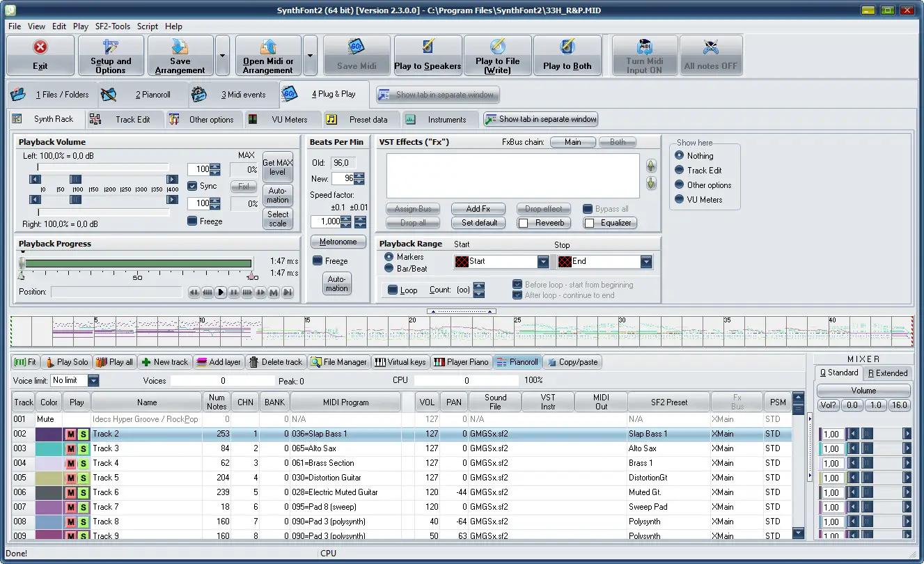Viewport: 924px width, 564px height.
Task: Open the Start marker dropdown
Action: pyautogui.click(x=543, y=262)
